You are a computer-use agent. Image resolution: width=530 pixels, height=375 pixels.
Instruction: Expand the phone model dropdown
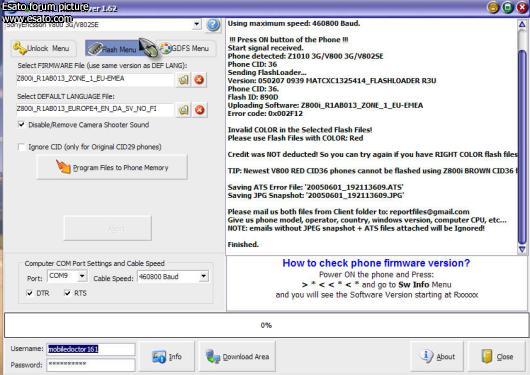point(197,24)
